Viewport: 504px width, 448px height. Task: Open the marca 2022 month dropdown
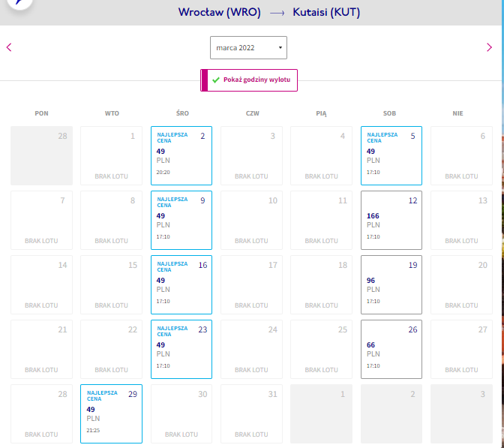(x=248, y=47)
